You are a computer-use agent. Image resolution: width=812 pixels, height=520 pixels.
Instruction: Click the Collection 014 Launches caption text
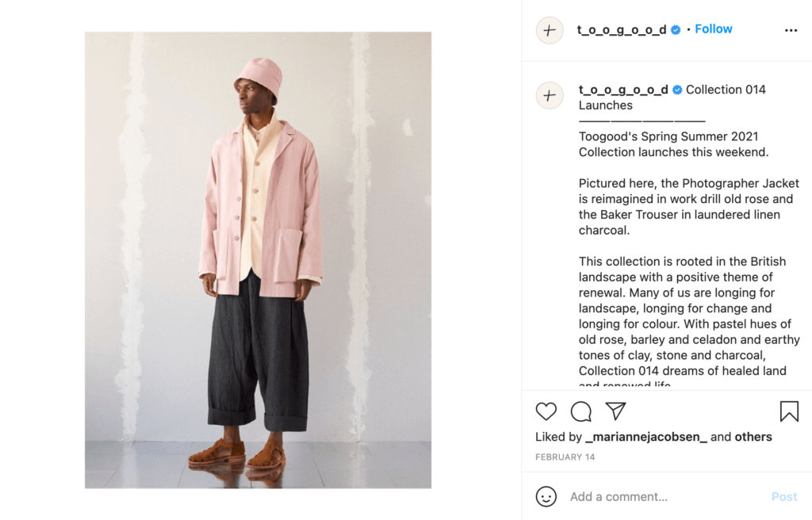[x=672, y=97]
